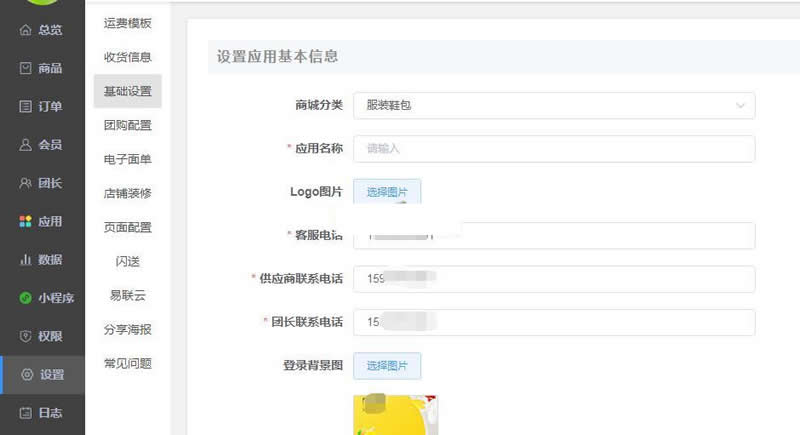
Task: Select the 设置 gear icon
Action: [26, 375]
